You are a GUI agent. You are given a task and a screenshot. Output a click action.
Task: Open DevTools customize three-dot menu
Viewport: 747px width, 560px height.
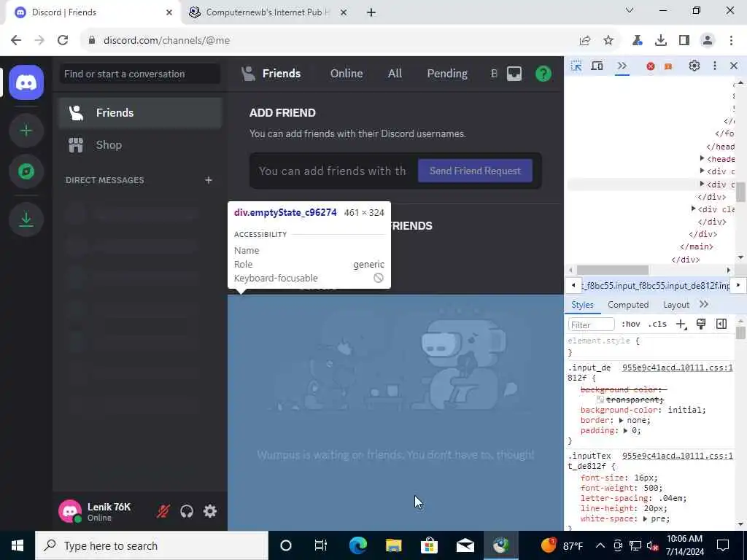(715, 66)
